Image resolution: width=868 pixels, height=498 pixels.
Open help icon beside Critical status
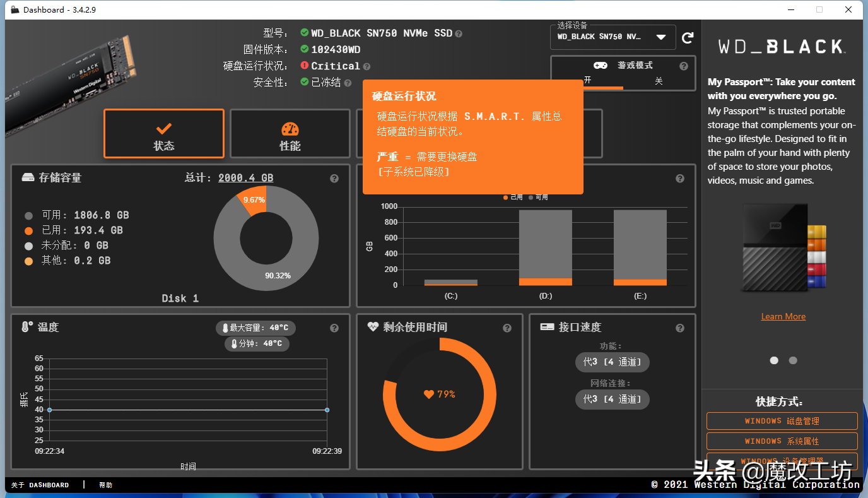tap(367, 66)
